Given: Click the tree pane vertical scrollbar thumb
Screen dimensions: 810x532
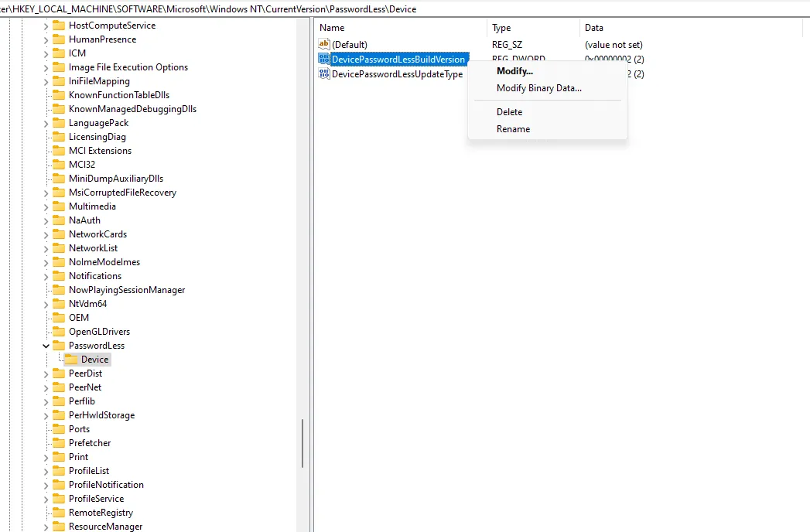Looking at the screenshot, I should pyautogui.click(x=302, y=443).
